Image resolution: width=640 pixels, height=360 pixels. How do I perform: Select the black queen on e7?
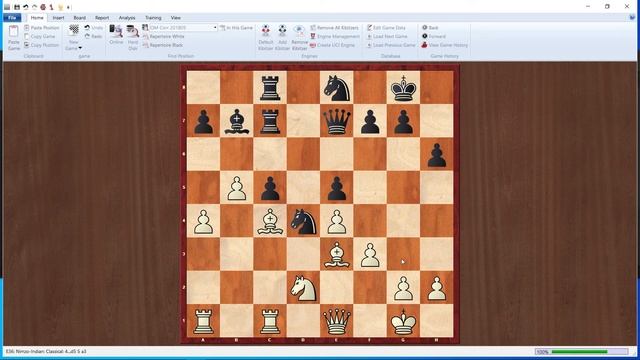click(x=336, y=121)
